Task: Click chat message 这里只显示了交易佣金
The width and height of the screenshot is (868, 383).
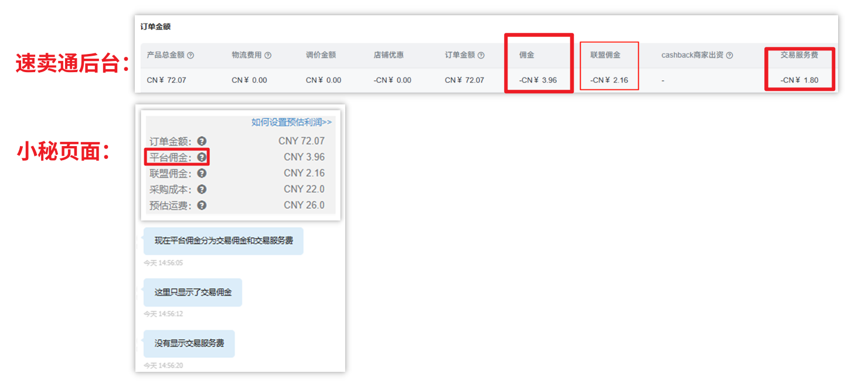Action: 193,292
